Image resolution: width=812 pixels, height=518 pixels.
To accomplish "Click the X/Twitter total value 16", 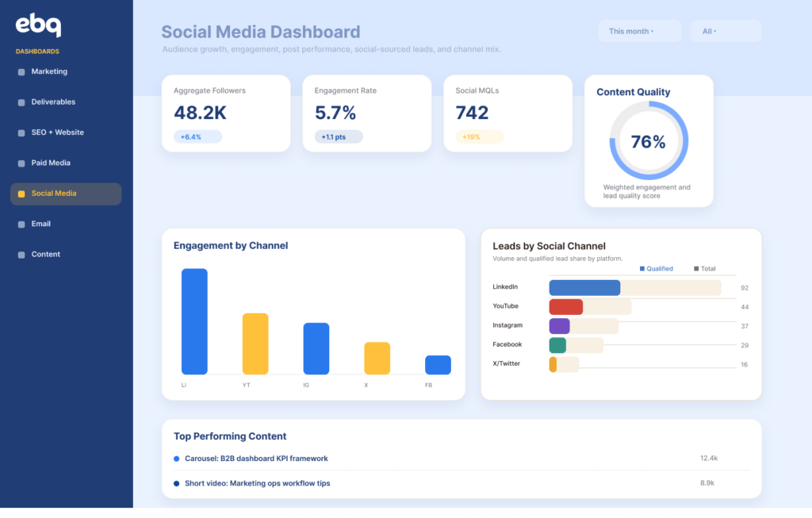I will coord(744,365).
